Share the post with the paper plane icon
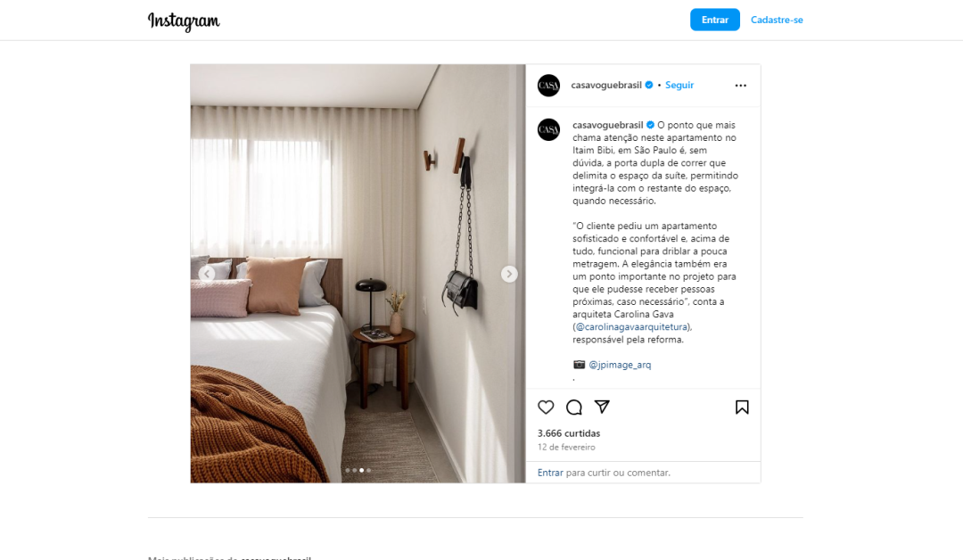Image resolution: width=963 pixels, height=560 pixels. (x=602, y=407)
